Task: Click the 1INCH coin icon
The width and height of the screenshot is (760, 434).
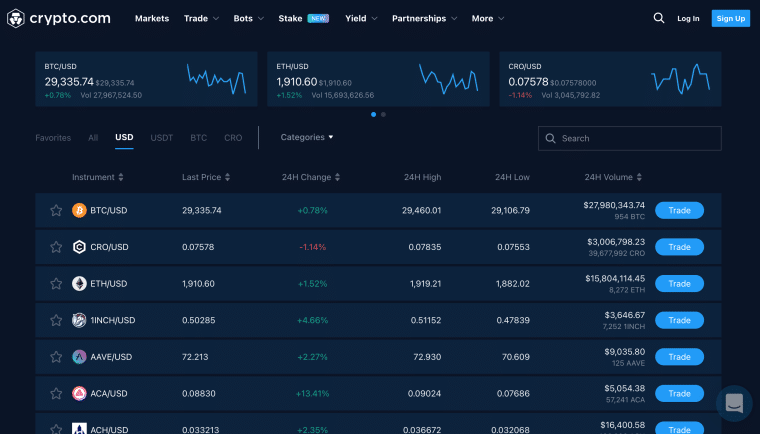Action: pos(79,320)
